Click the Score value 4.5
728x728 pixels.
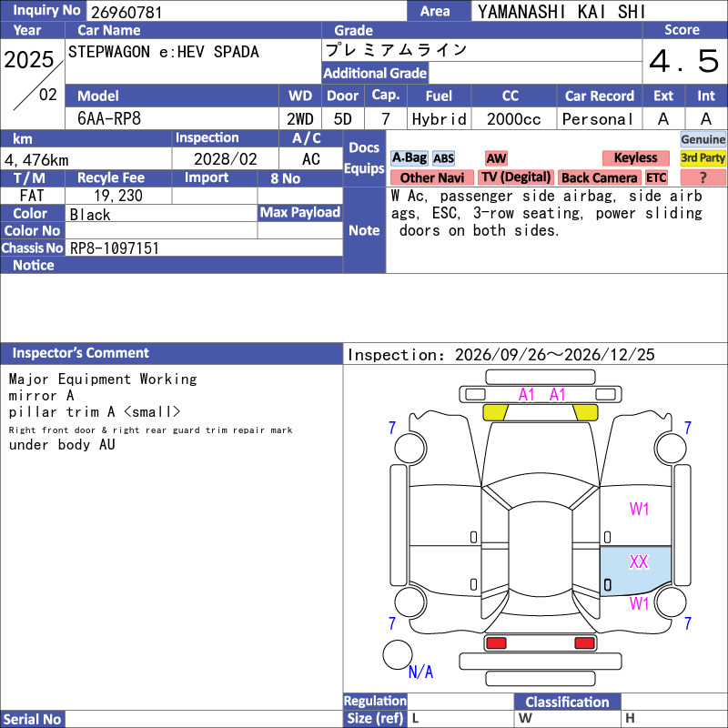pos(684,61)
